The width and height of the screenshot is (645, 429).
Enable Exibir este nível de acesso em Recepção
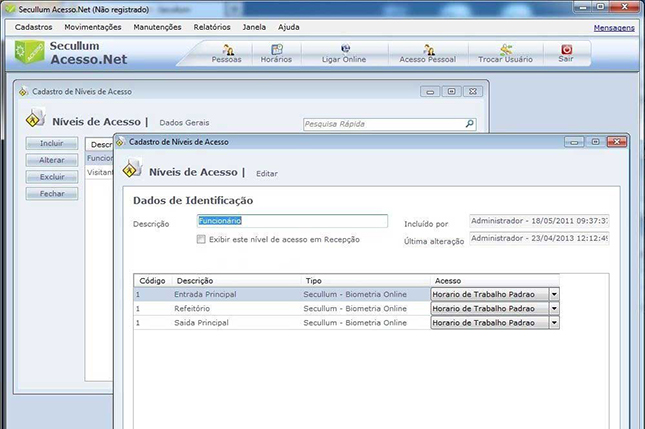tap(201, 239)
